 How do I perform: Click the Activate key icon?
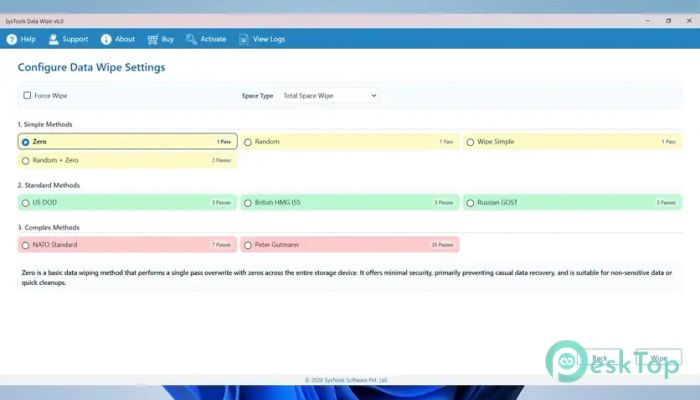(191, 39)
